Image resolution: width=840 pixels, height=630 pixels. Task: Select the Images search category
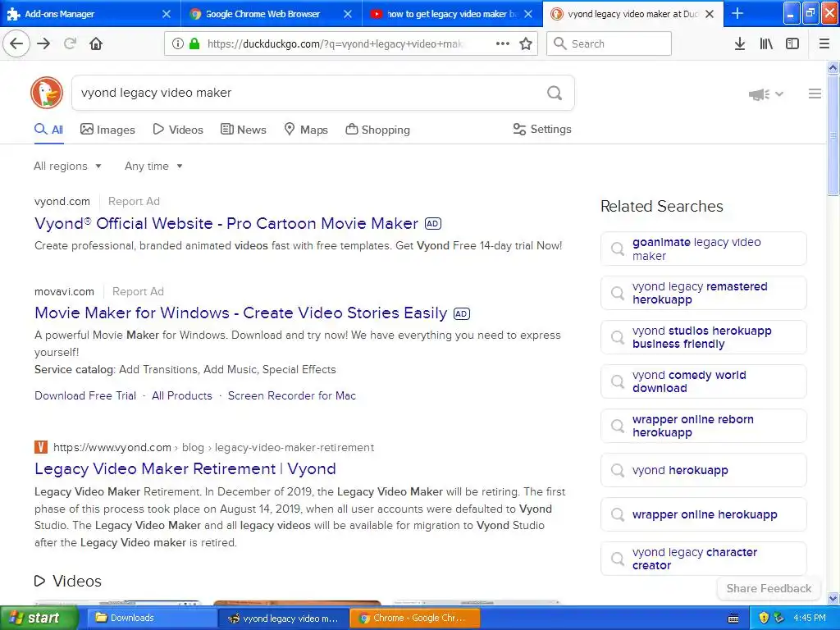pyautogui.click(x=107, y=130)
